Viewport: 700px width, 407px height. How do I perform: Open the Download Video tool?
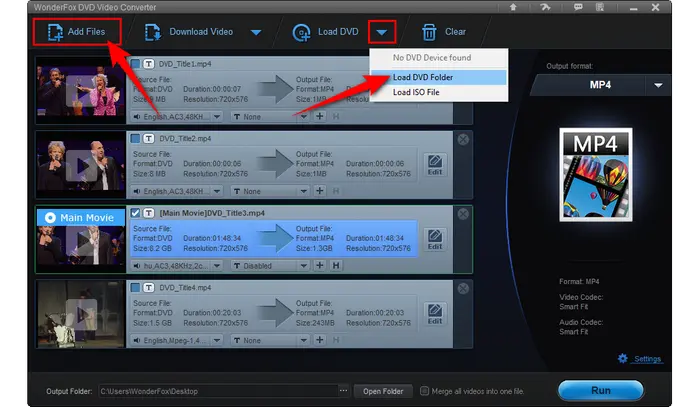[189, 32]
